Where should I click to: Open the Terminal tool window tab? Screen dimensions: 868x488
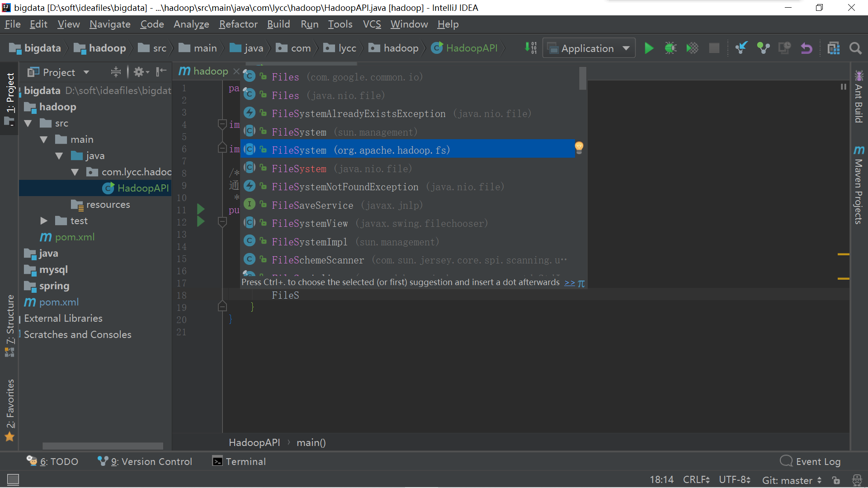(x=239, y=461)
